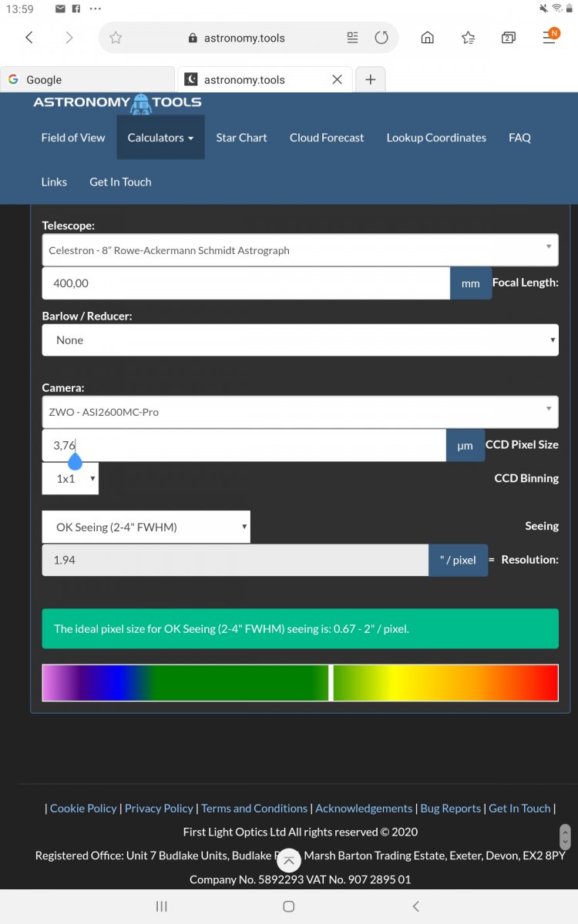Screen dimensions: 578x924
Task: Open the Barlow / Reducer dropdown
Action: (x=300, y=340)
